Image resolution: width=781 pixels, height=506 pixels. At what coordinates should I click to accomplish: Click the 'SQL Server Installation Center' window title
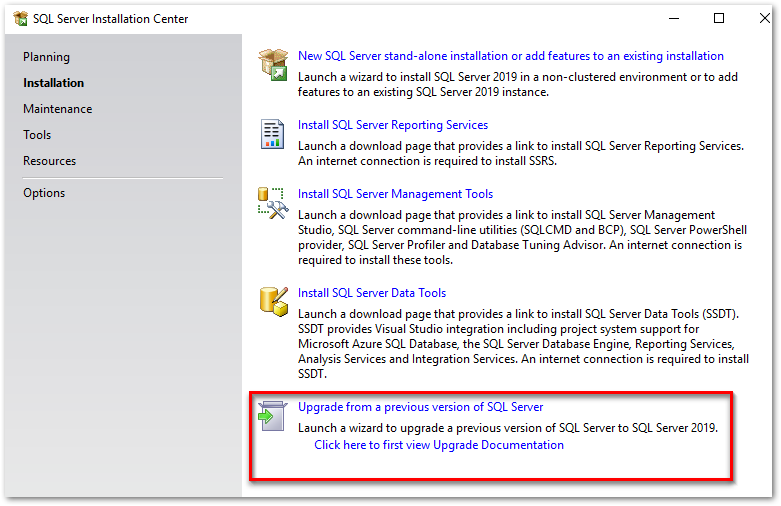111,19
